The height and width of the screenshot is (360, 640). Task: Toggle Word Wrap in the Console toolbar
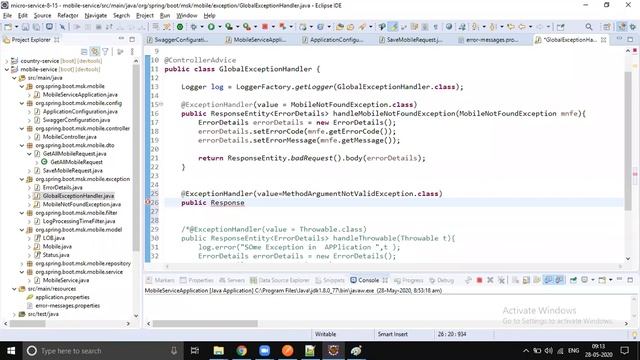(x=537, y=280)
